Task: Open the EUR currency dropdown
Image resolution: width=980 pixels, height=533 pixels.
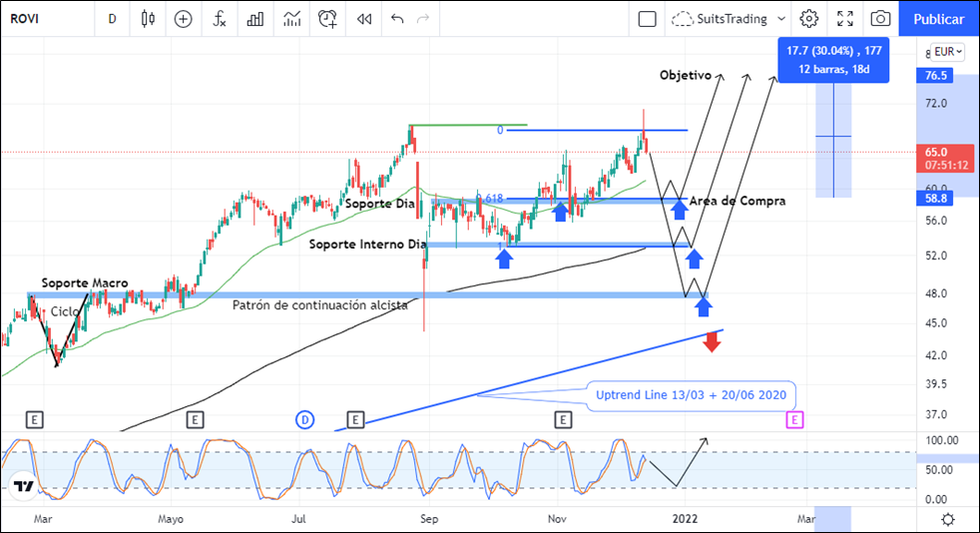Action: 948,52
